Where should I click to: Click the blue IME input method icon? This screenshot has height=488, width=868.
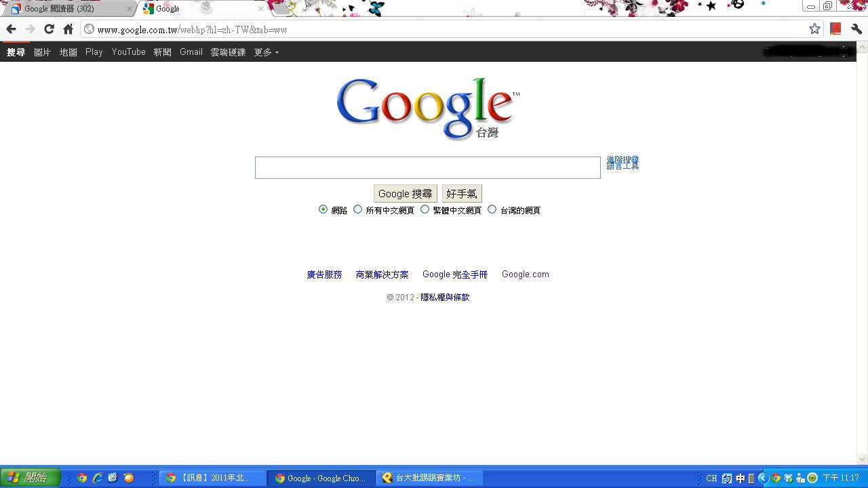coord(727,478)
